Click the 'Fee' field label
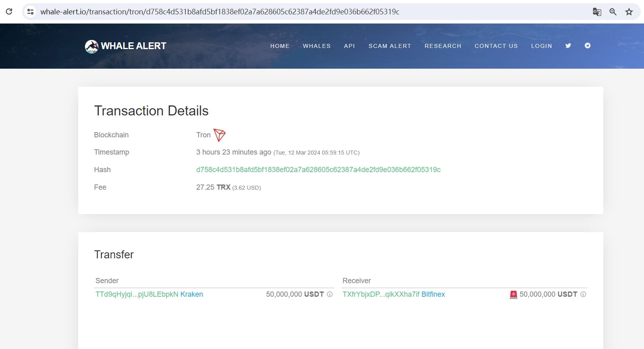 [100, 187]
